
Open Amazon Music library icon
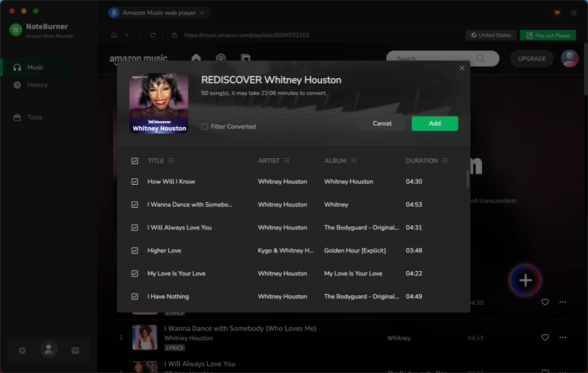point(246,58)
